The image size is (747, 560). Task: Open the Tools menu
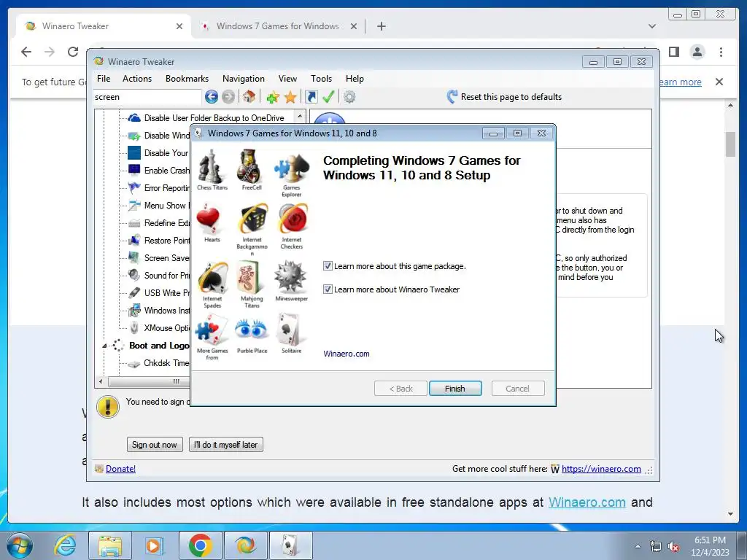(x=321, y=79)
